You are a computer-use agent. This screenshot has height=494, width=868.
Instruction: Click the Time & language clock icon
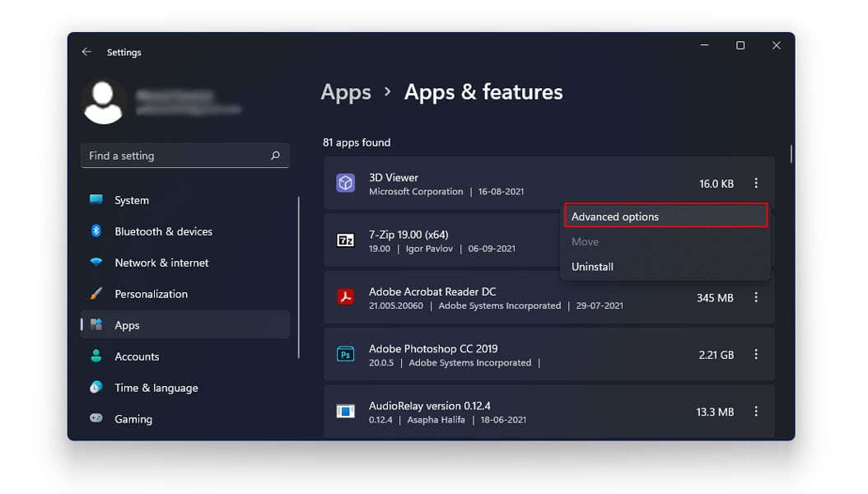point(96,387)
